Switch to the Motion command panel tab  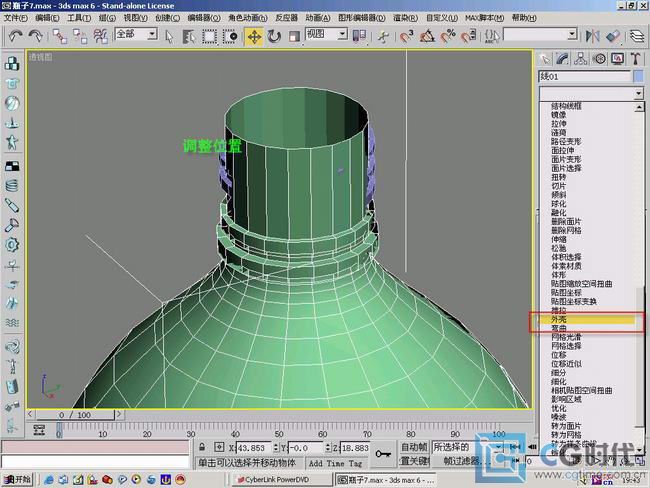click(x=599, y=59)
